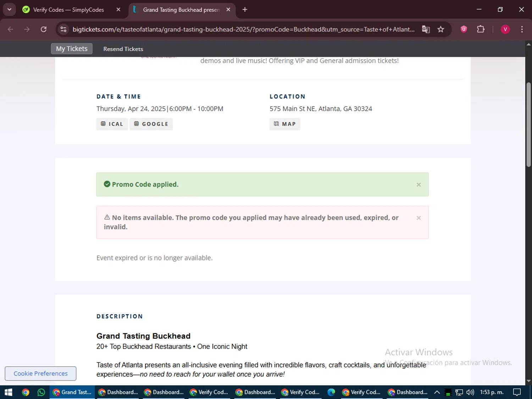Dismiss the No items available warning
The image size is (532, 399).
pos(419,218)
